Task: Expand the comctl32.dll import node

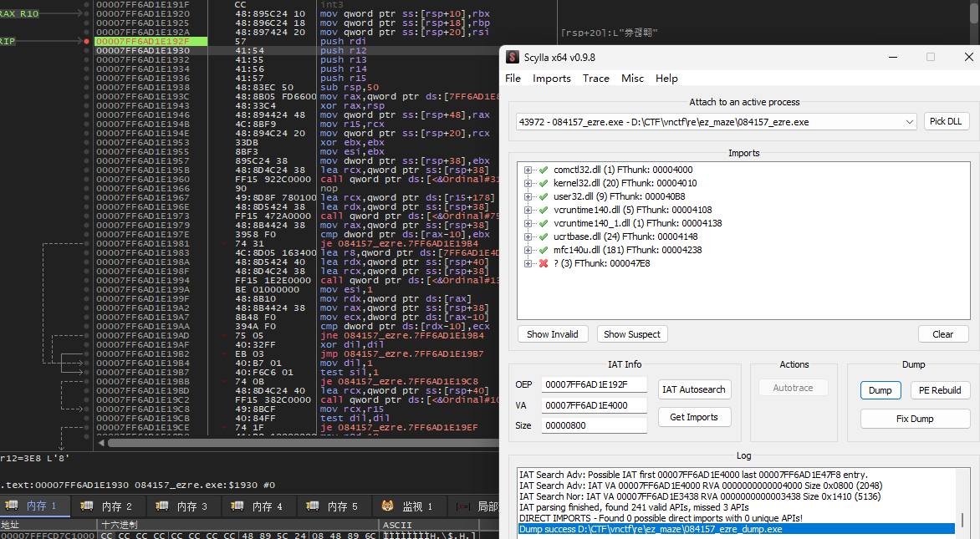Action: (528, 170)
